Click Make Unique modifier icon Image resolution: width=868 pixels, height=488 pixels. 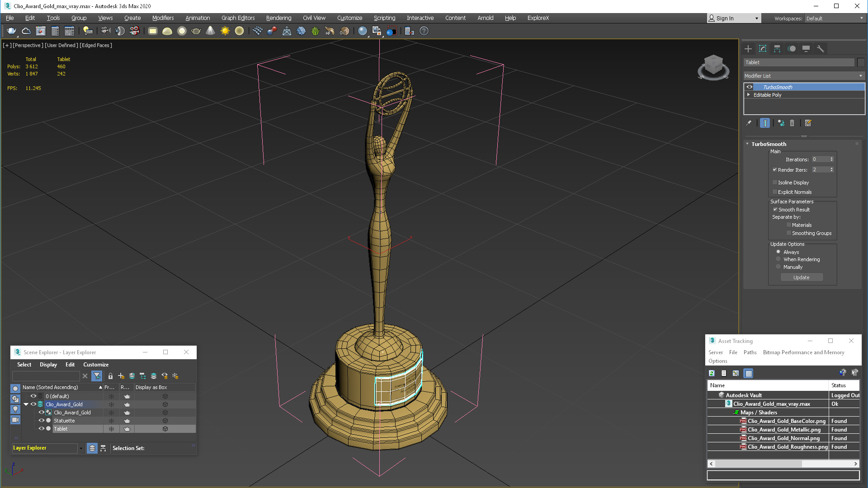tap(781, 123)
